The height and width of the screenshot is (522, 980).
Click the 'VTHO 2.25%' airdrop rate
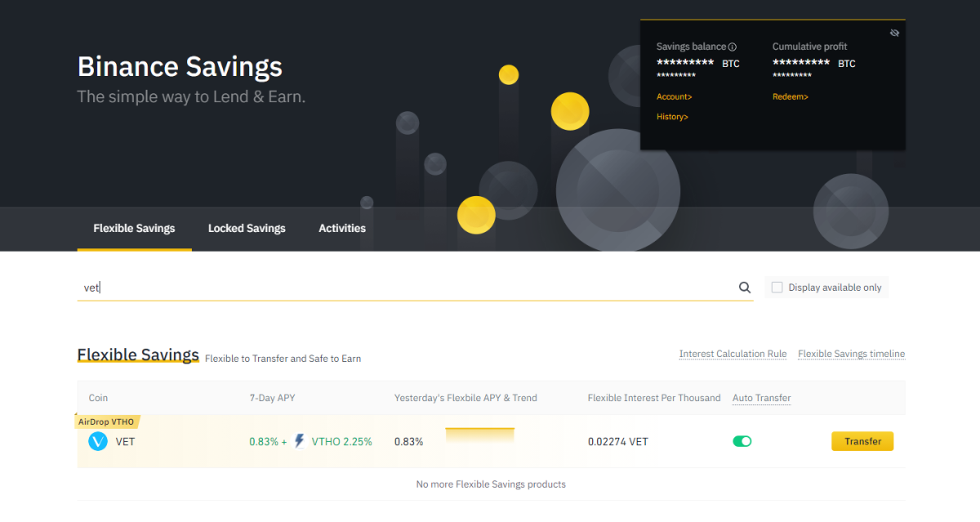click(342, 442)
